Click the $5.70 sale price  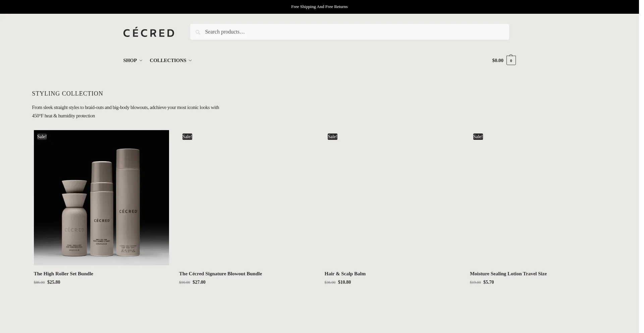click(488, 282)
